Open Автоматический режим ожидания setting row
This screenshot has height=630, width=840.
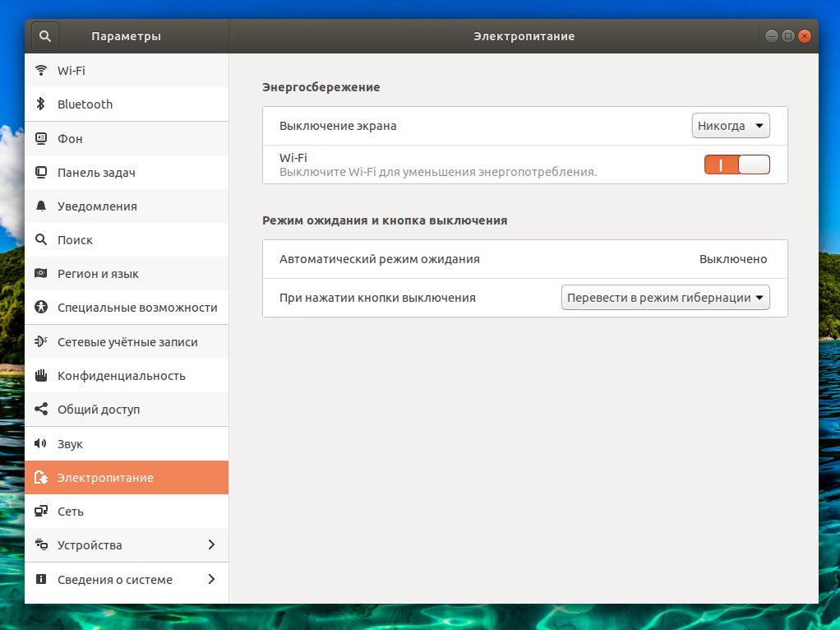tap(525, 259)
